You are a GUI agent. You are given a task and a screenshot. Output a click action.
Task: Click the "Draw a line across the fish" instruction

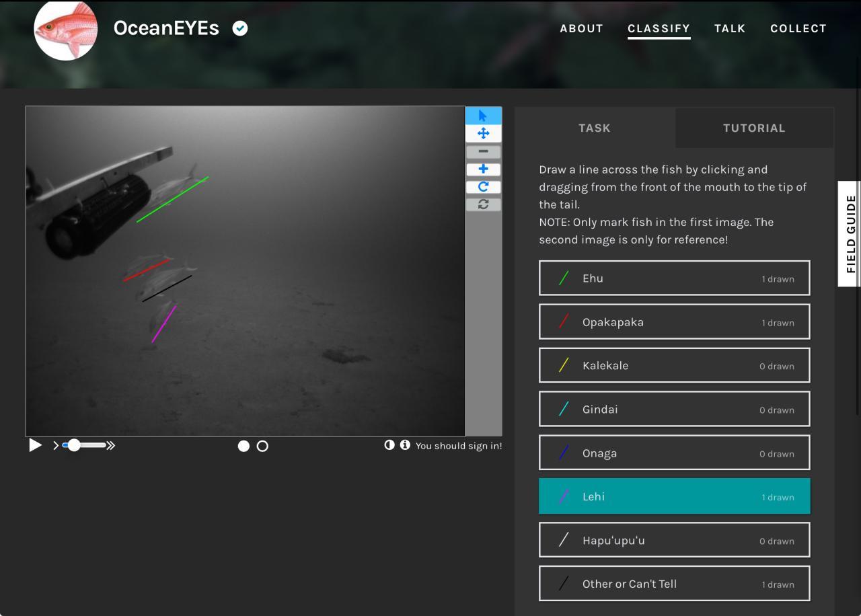673,187
